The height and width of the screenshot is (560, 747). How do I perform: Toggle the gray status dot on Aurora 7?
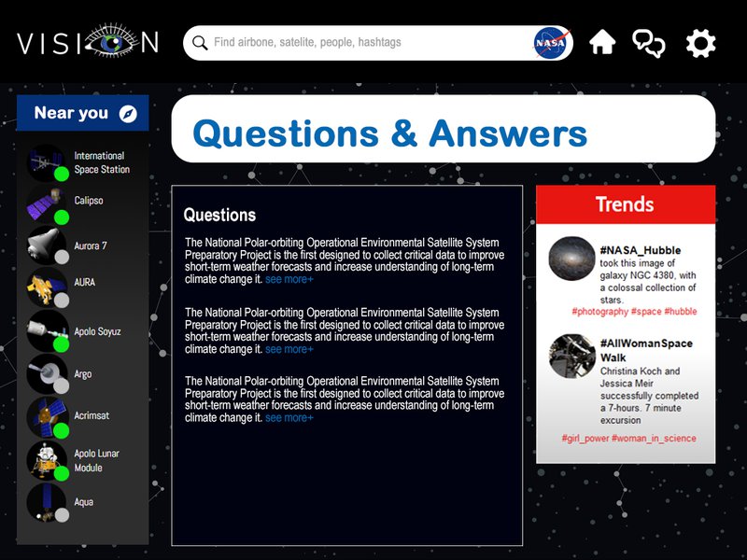[62, 257]
